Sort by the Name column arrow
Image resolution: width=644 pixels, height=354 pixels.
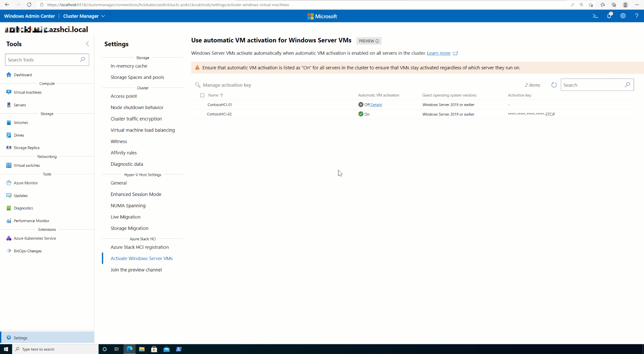[222, 95]
